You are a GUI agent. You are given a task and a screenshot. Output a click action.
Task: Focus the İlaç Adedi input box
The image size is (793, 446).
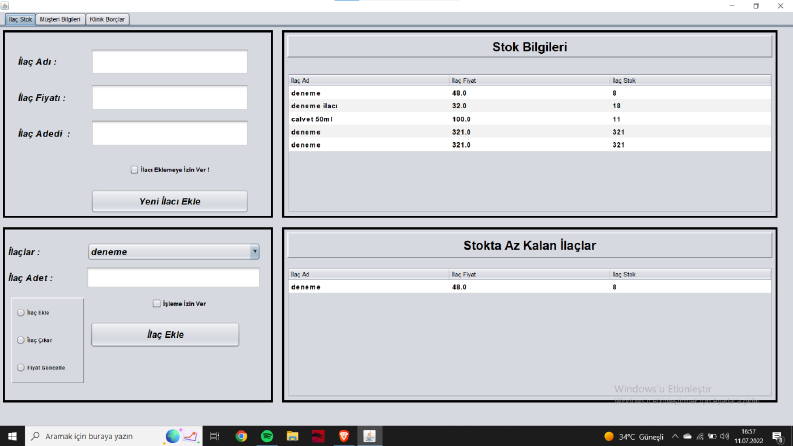coord(170,133)
